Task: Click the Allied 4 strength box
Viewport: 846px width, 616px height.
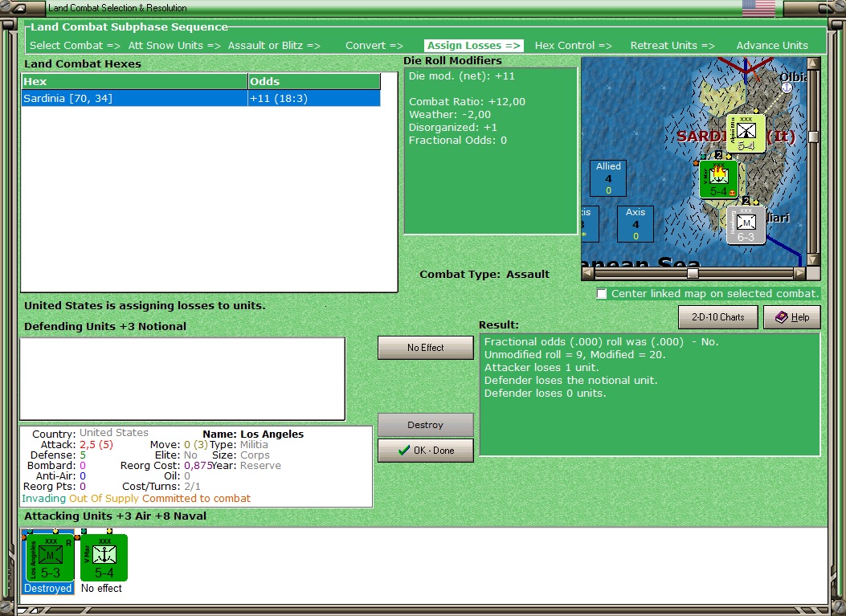Action: coord(608,178)
